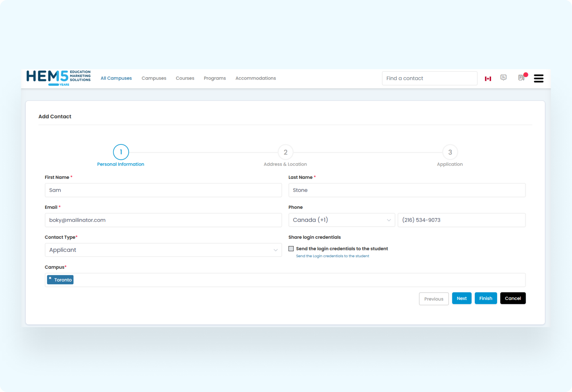Open the notifications icon with red badge

tap(522, 77)
